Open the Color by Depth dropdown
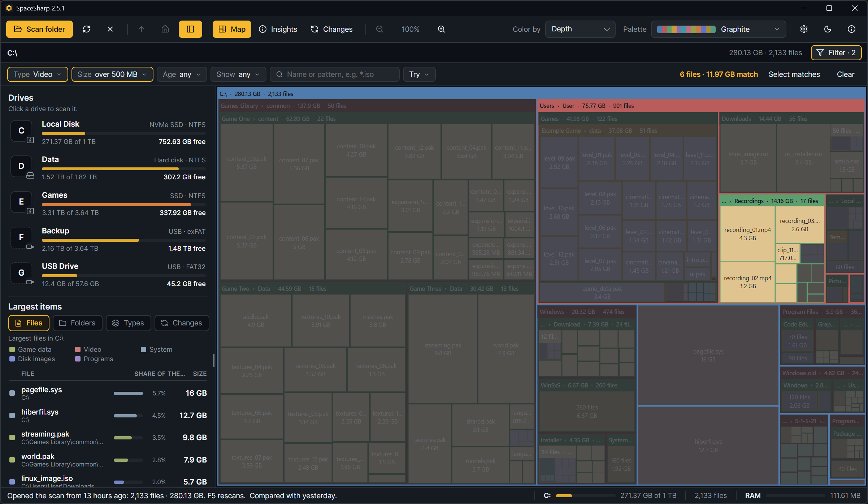Viewport: 868px width, 504px height. [x=580, y=29]
